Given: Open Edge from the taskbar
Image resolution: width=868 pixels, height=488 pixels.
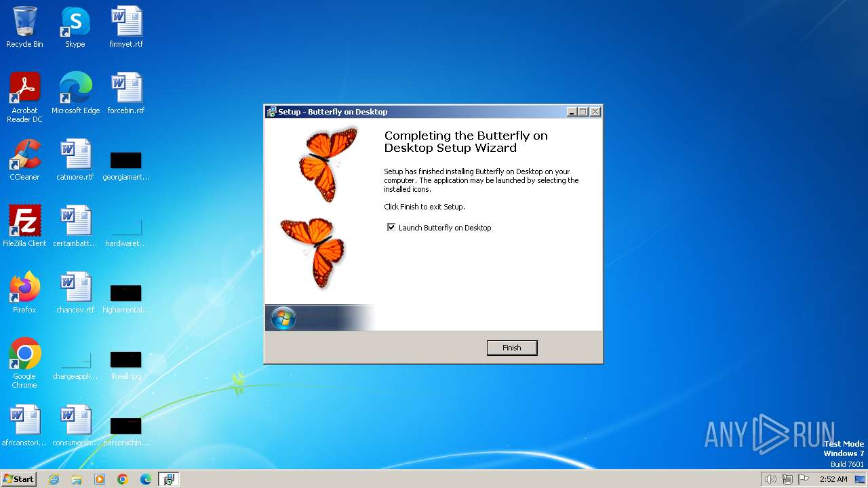Looking at the screenshot, I should 146,479.
